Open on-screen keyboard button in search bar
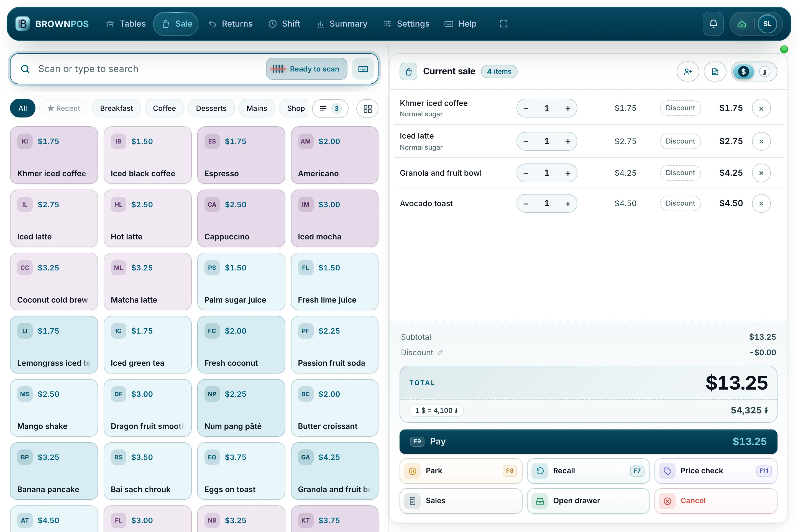Image resolution: width=798 pixels, height=532 pixels. 363,69
